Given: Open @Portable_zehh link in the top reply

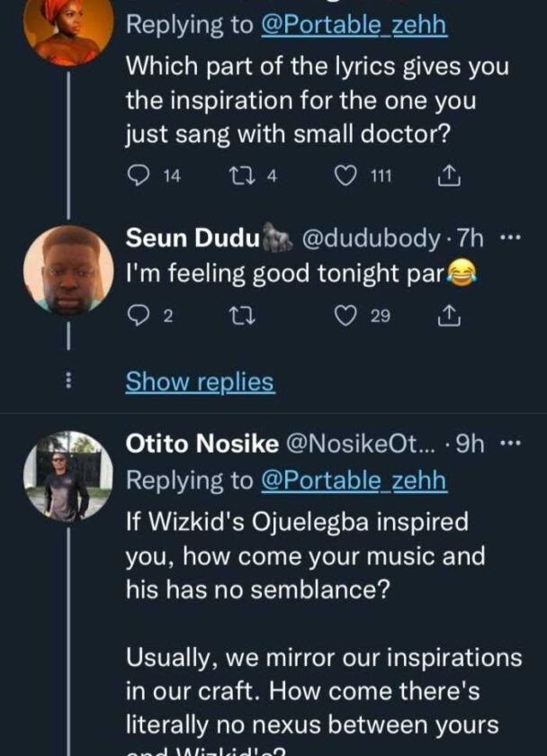Looking at the screenshot, I should (354, 26).
